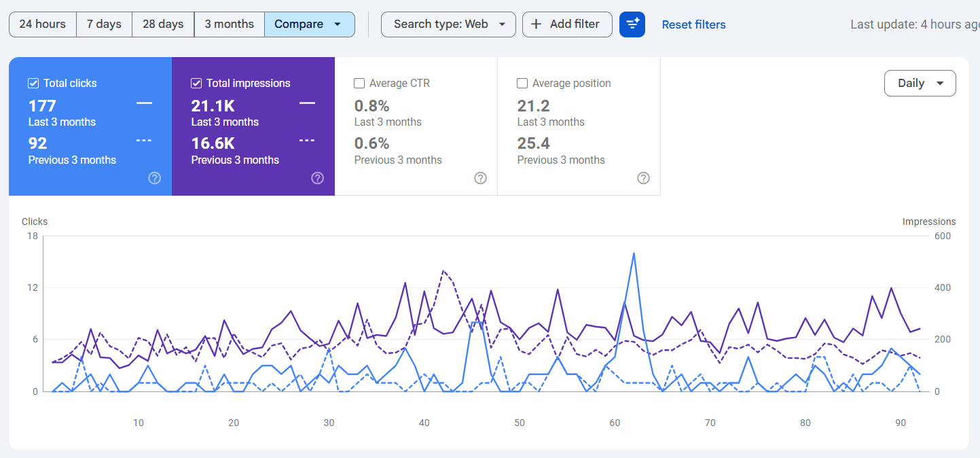The width and height of the screenshot is (980, 458).
Task: Select the 28 days date range
Action: [163, 24]
